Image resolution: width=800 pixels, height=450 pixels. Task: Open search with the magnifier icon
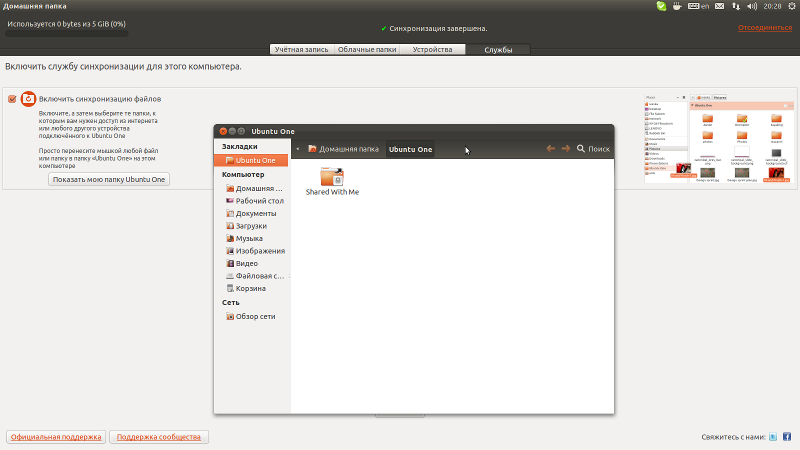click(581, 148)
